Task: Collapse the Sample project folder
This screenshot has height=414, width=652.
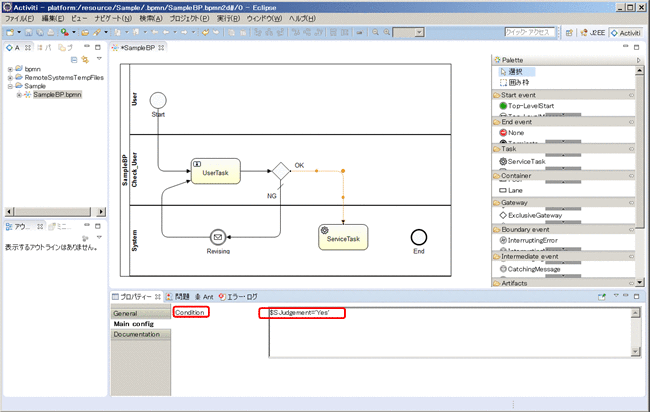Action: (10, 86)
